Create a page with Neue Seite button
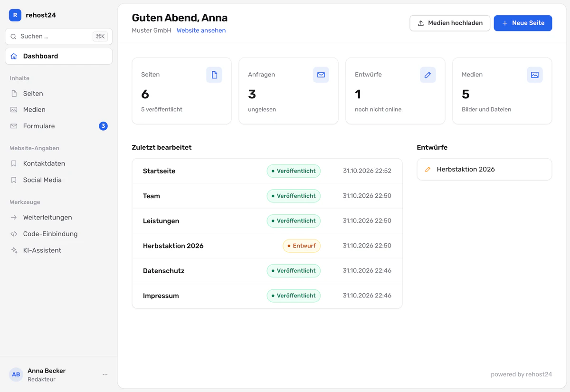 tap(523, 23)
